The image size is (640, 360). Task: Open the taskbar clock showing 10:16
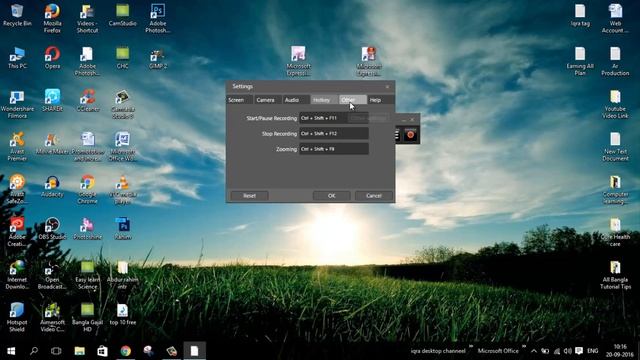pos(620,351)
